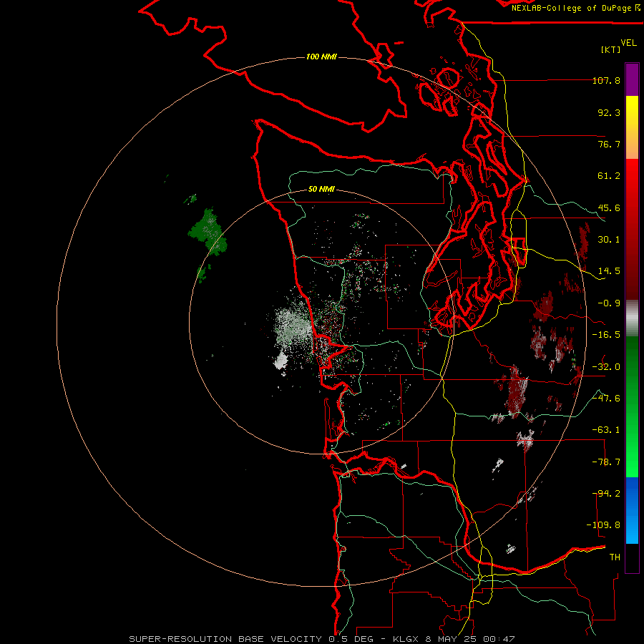Click the Super-Resolution Base Velocity caption text

click(321, 639)
